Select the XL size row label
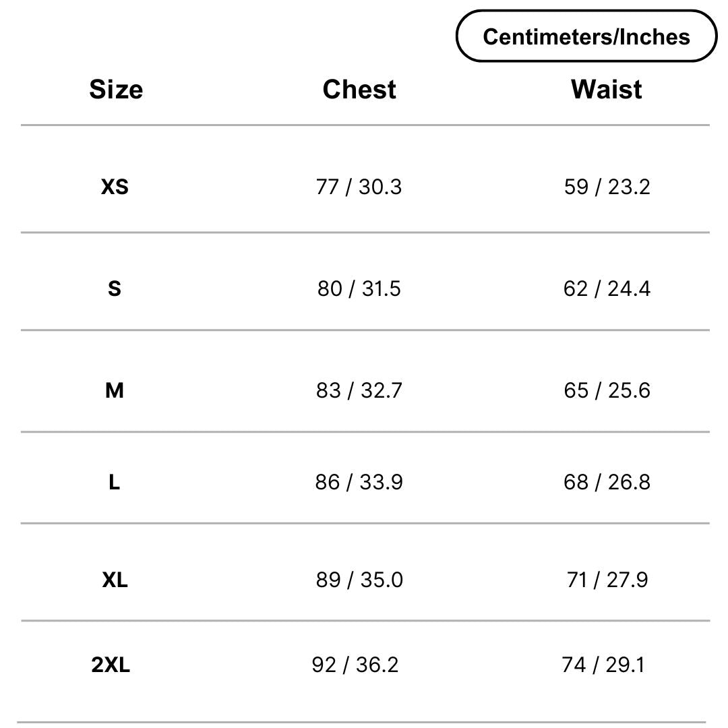This screenshot has height=728, width=728. point(115,580)
